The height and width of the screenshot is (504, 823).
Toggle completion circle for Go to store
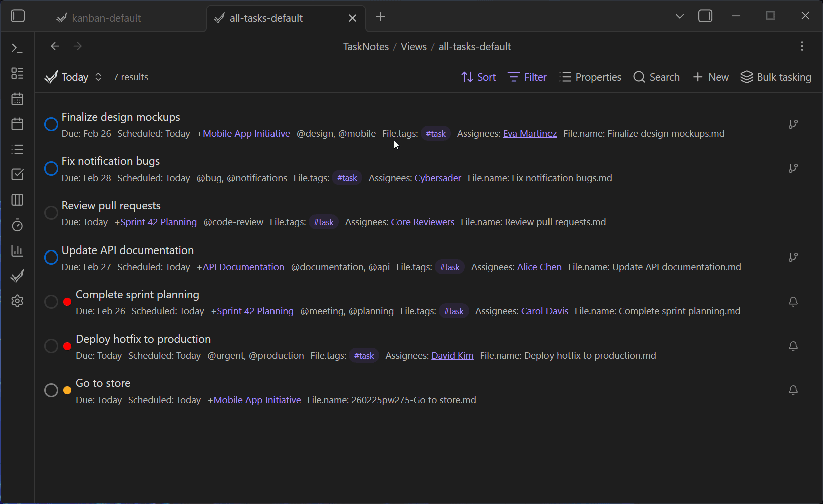[50, 390]
